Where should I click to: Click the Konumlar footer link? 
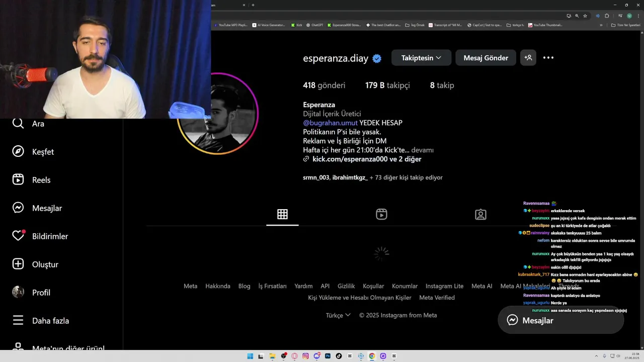click(405, 286)
